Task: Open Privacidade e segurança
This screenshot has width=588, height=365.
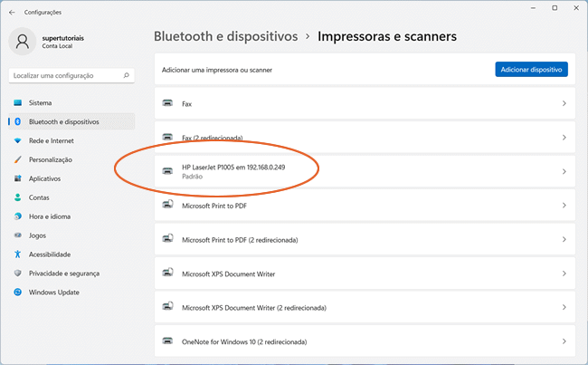Action: coord(63,274)
